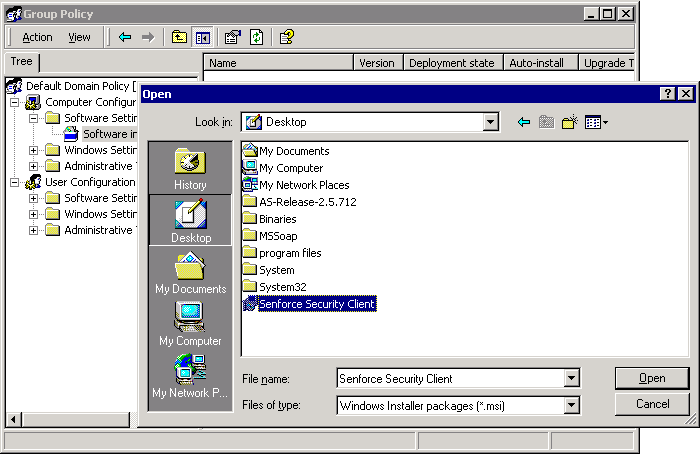
Task: Select the program files folder
Action: click(x=282, y=253)
